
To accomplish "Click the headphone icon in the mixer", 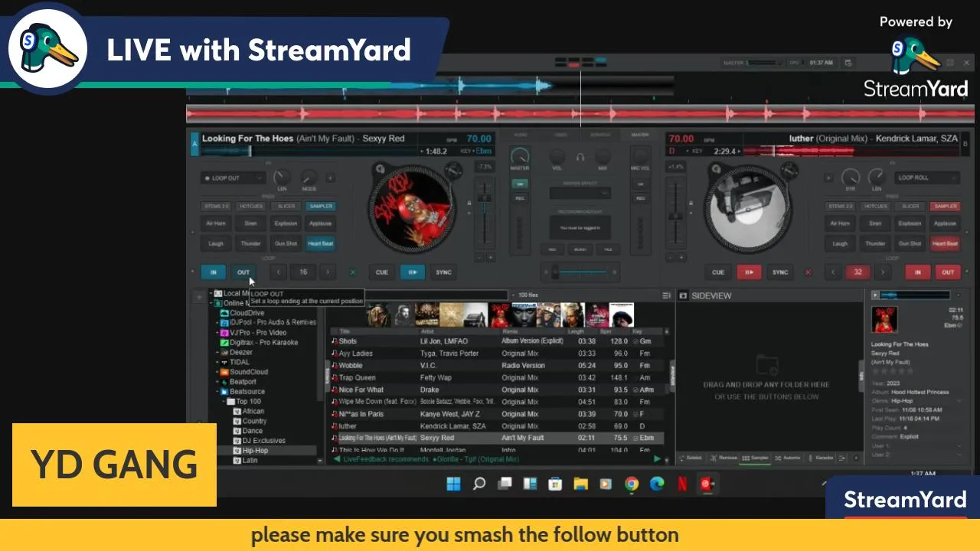I will pos(580,157).
